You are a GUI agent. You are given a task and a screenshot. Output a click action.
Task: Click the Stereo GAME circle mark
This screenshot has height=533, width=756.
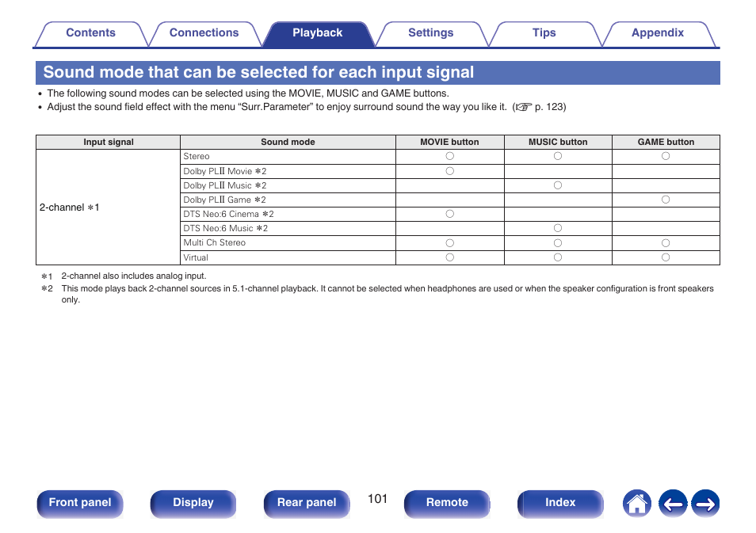666,156
